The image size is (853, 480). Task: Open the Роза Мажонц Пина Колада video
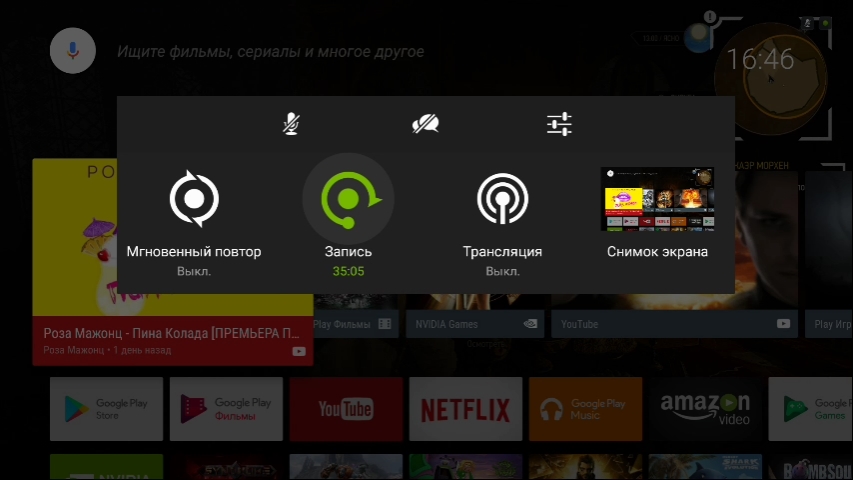click(x=172, y=262)
